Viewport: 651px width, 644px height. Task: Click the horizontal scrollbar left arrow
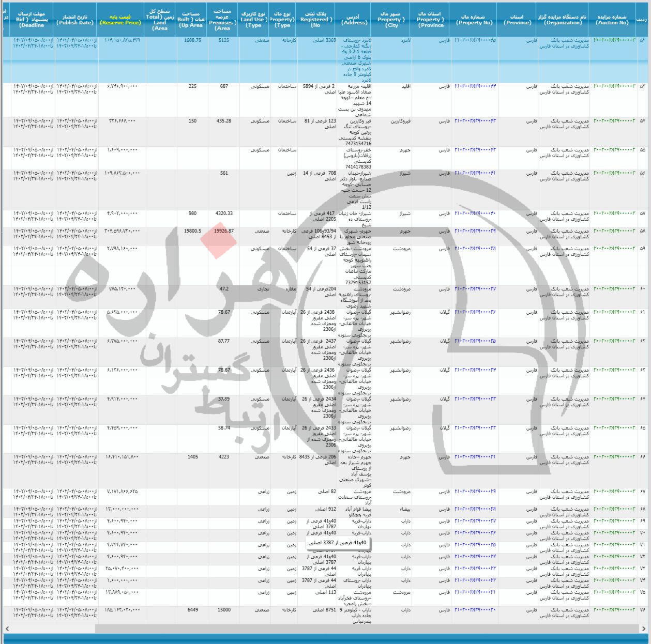click(7, 628)
